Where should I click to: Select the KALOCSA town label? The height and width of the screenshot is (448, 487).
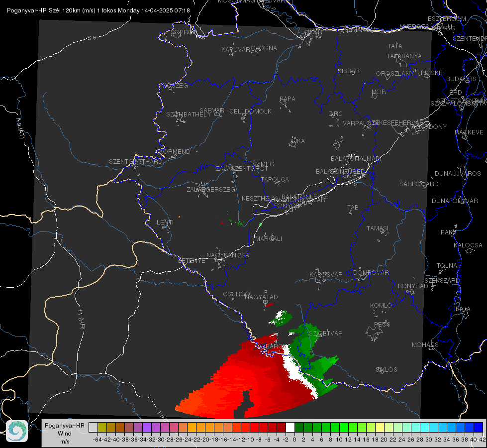point(468,245)
